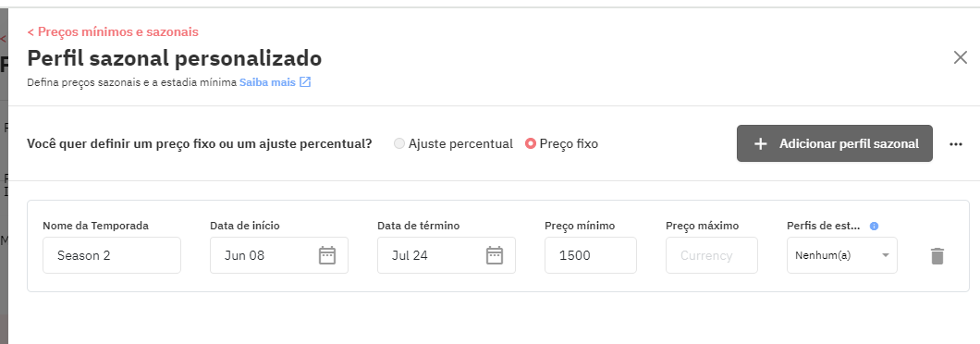The width and height of the screenshot is (980, 344).
Task: Select the Ajuste percentual radio option
Action: [399, 144]
